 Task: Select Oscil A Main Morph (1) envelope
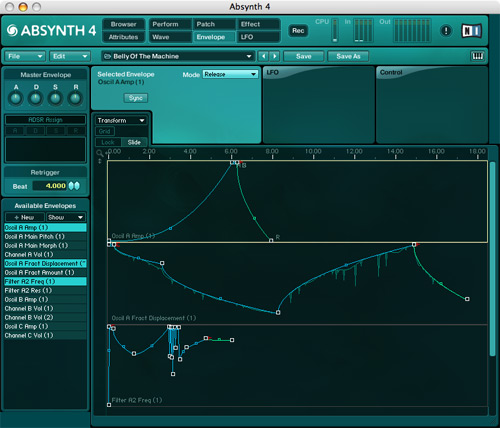coord(45,245)
